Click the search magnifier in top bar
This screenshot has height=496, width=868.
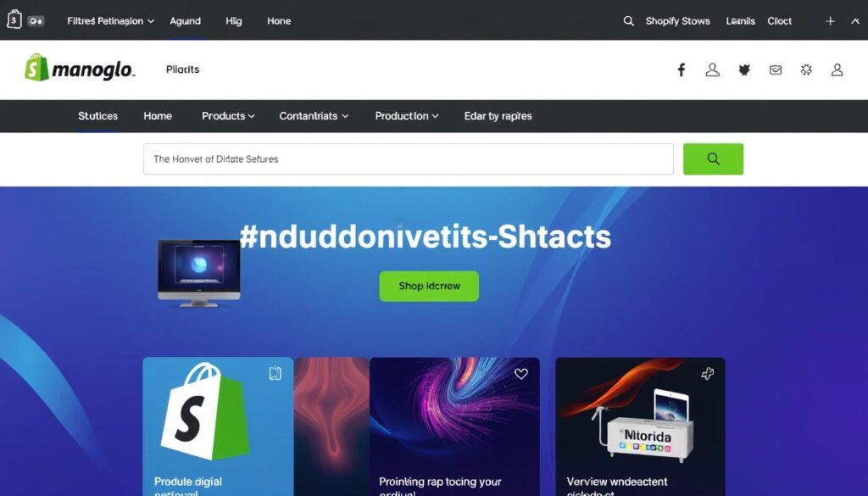pos(628,21)
